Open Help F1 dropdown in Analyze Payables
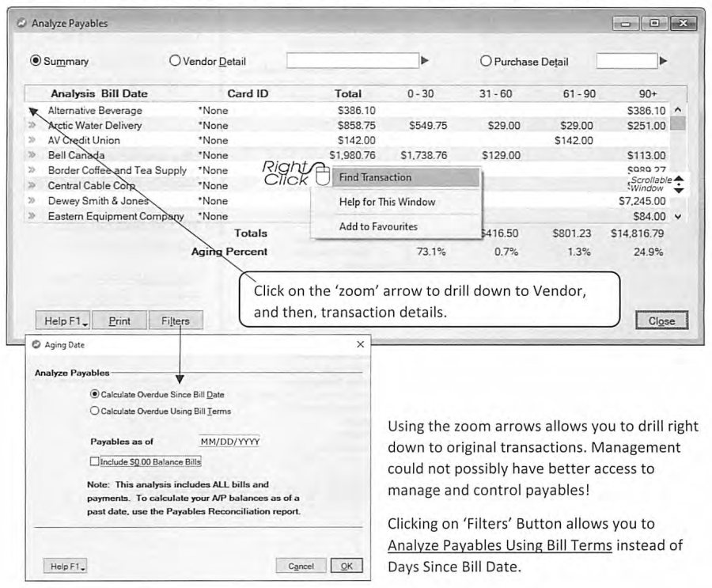 point(62,321)
